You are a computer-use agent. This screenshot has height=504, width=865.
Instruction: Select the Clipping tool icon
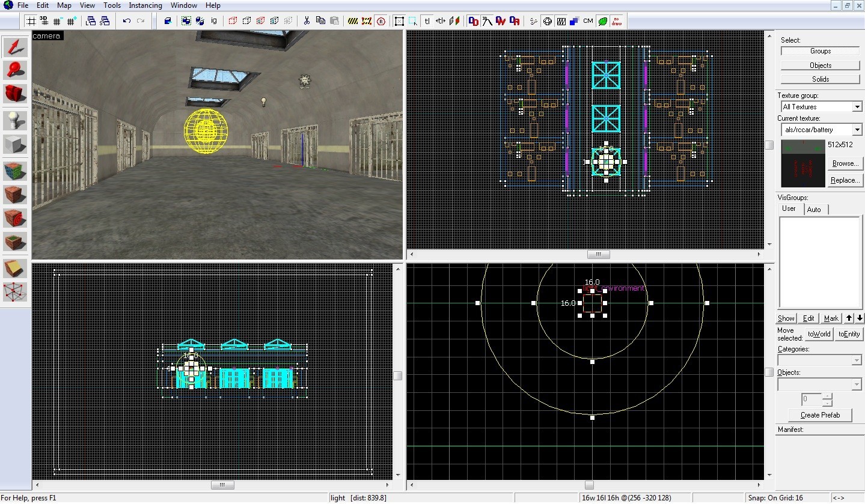coord(16,268)
